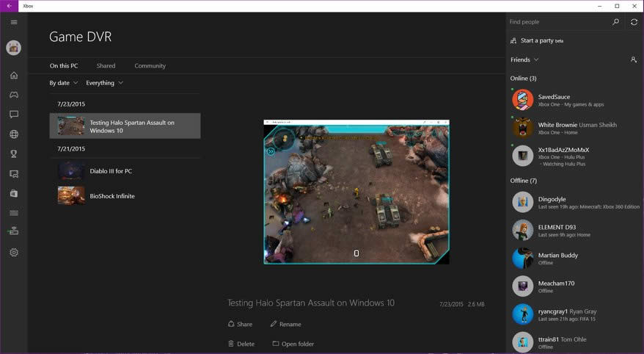
Task: Open Achievements trophy icon
Action: pyautogui.click(x=13, y=154)
